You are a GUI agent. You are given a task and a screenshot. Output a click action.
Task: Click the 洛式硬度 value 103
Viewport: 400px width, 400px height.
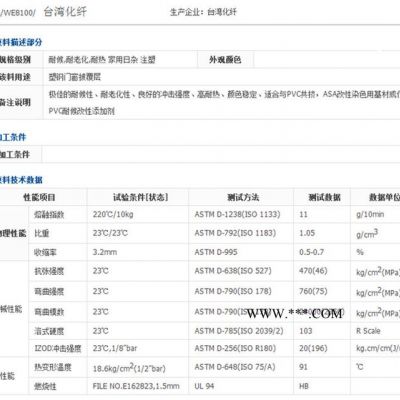[x=306, y=331]
